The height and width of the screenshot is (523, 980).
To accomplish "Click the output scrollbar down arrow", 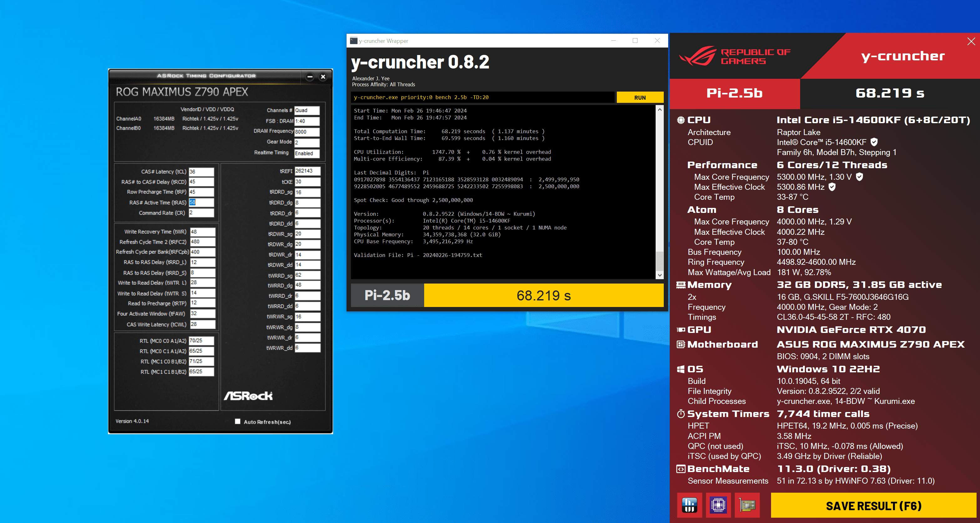I will point(660,275).
